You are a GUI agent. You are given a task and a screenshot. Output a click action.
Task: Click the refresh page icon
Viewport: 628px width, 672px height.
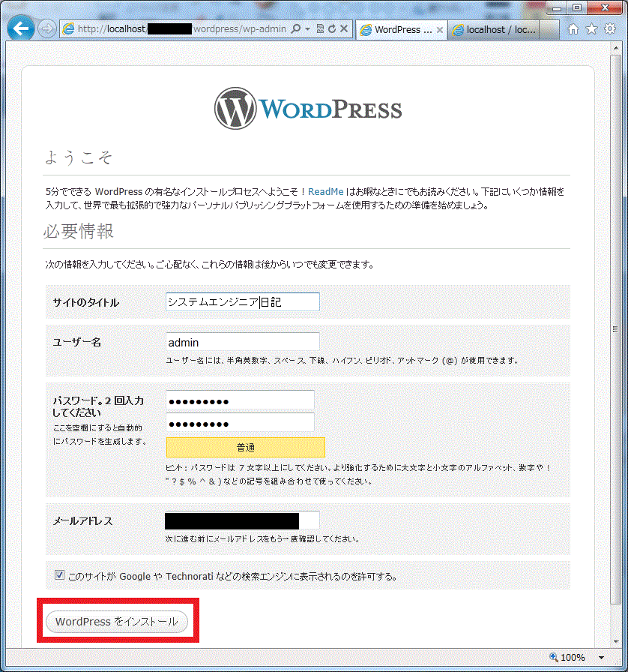click(x=331, y=28)
